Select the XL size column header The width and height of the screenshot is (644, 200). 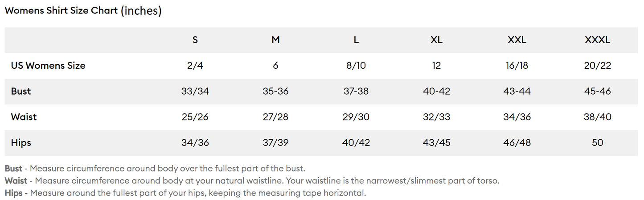pyautogui.click(x=436, y=40)
